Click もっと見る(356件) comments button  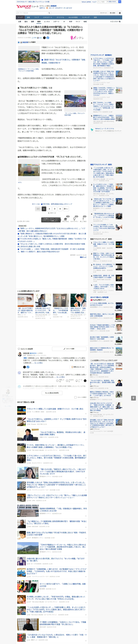(x=52, y=393)
